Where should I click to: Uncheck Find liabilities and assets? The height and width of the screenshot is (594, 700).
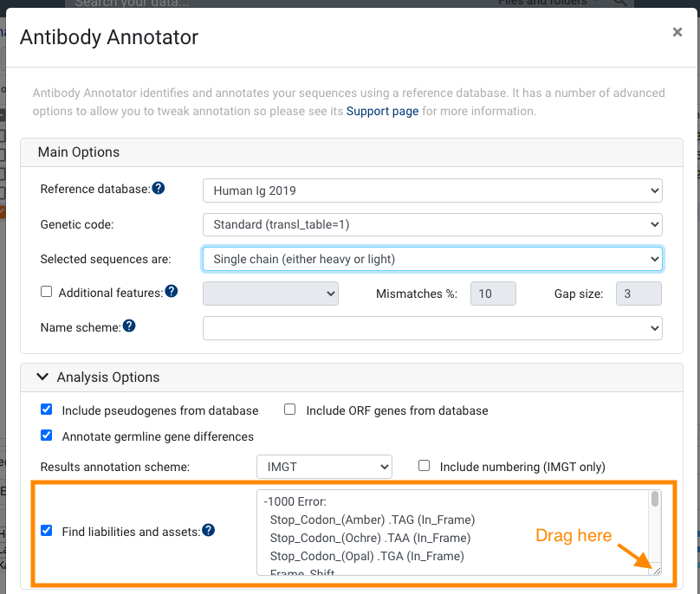[47, 531]
